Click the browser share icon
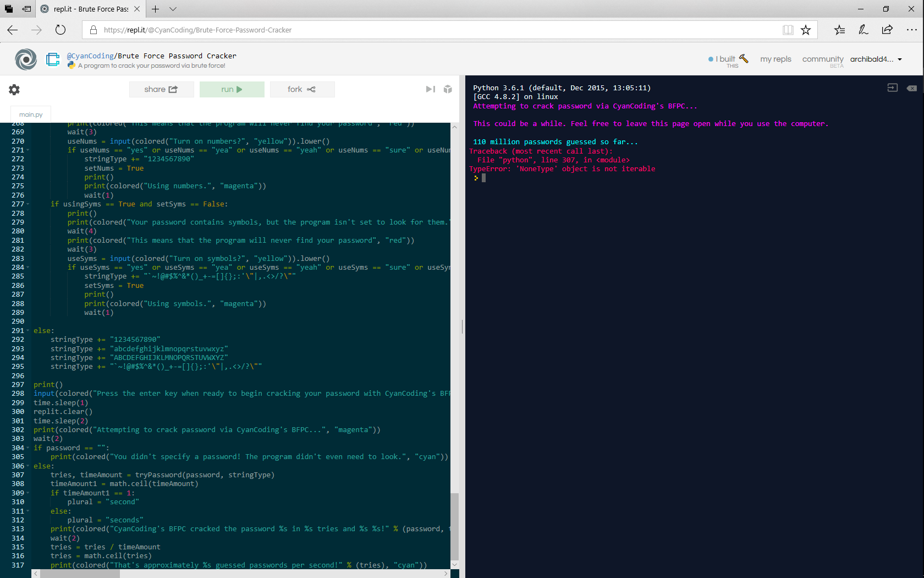924x578 pixels. 887,30
